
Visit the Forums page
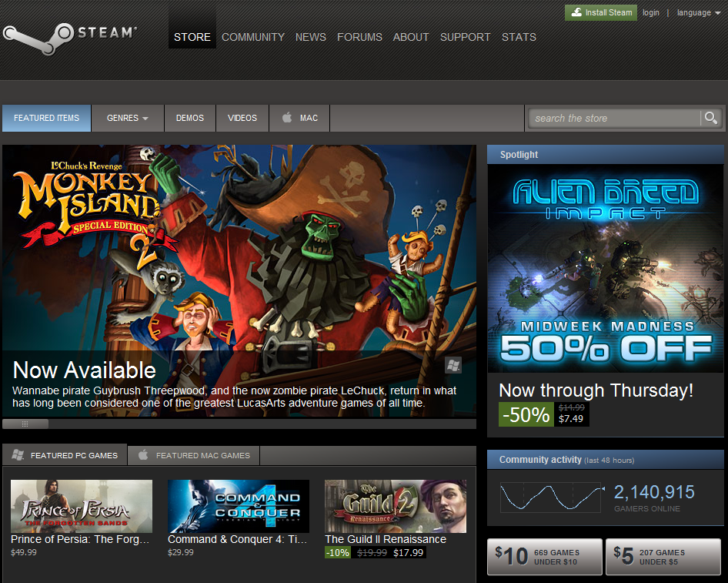click(x=359, y=37)
